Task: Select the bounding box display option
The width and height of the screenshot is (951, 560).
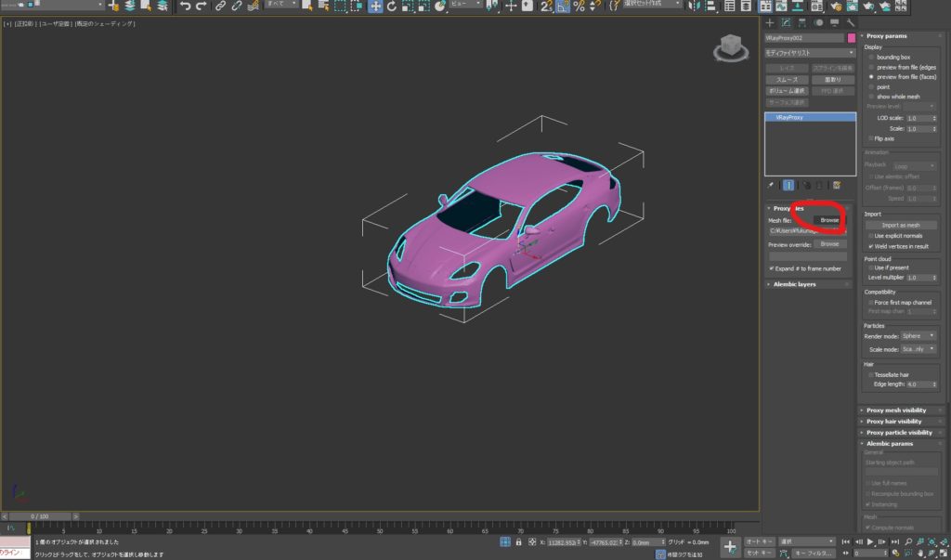Action: [870, 57]
